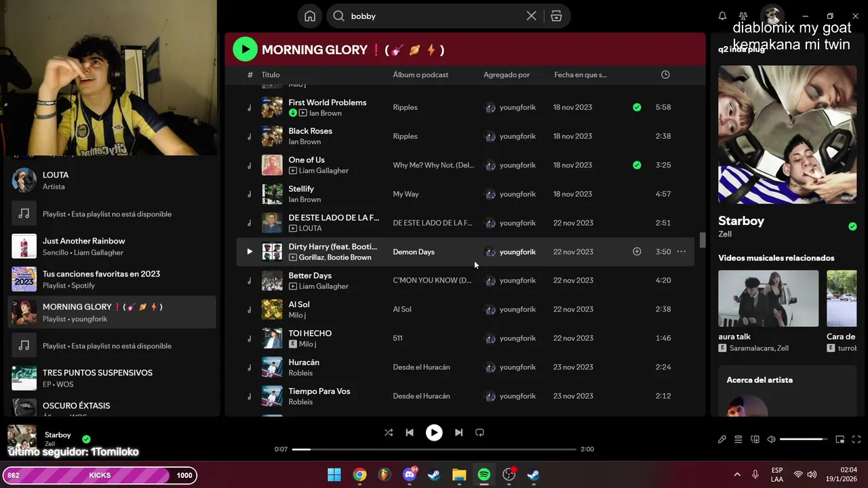Open OSCURO ÉXTASIS in library sidebar
The image size is (868, 488).
112,407
